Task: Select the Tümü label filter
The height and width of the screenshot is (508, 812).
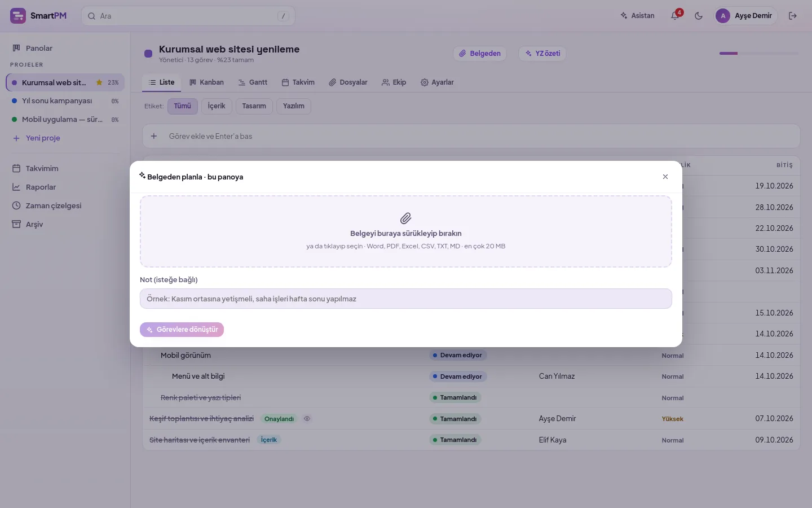Action: [x=183, y=106]
